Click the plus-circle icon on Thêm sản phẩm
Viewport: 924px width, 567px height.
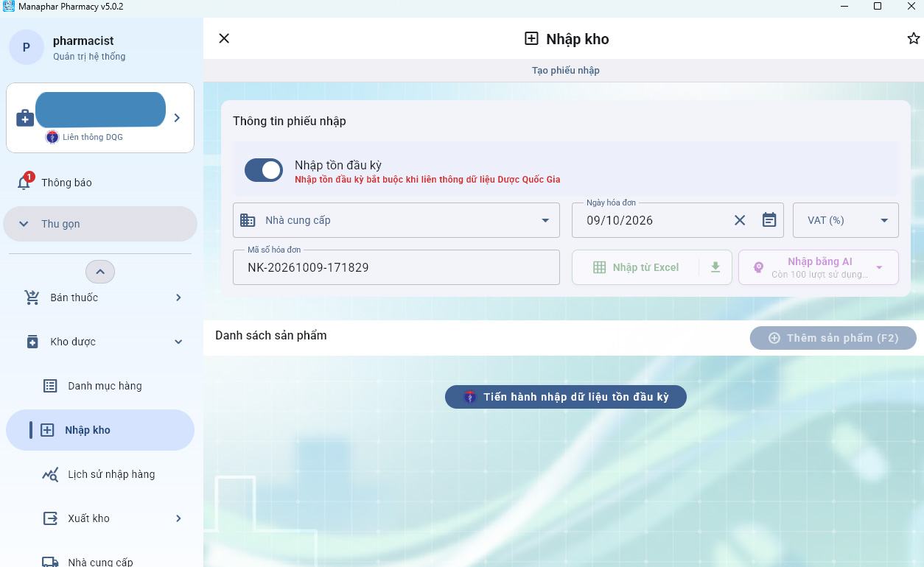click(774, 338)
